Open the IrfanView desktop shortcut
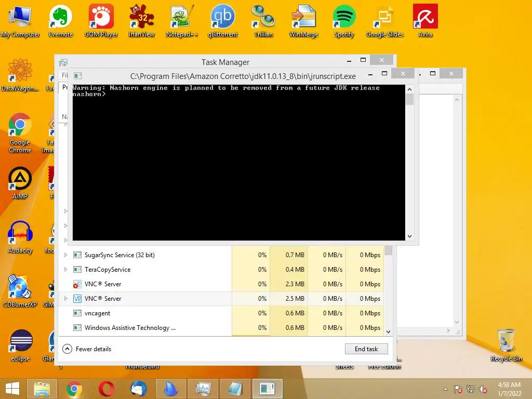Image resolution: width=532 pixels, height=399 pixels. click(x=141, y=21)
